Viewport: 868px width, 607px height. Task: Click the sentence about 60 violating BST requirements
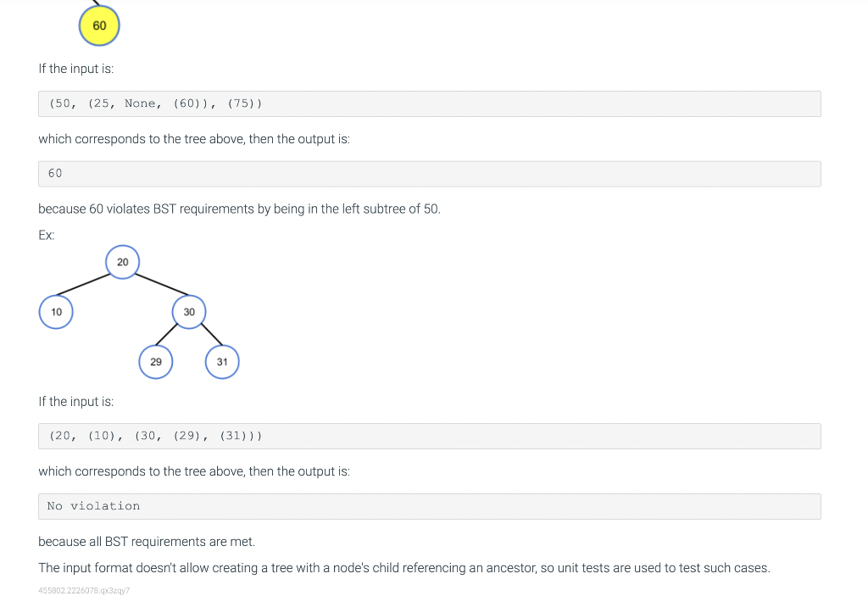coord(239,209)
